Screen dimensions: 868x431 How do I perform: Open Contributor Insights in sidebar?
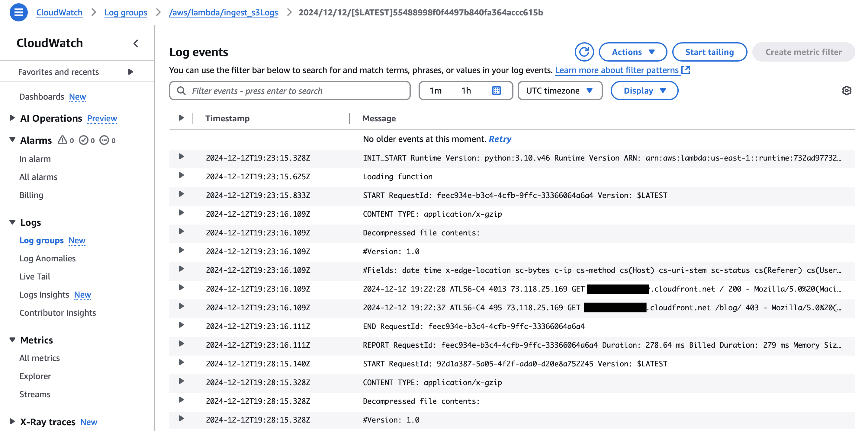click(58, 313)
